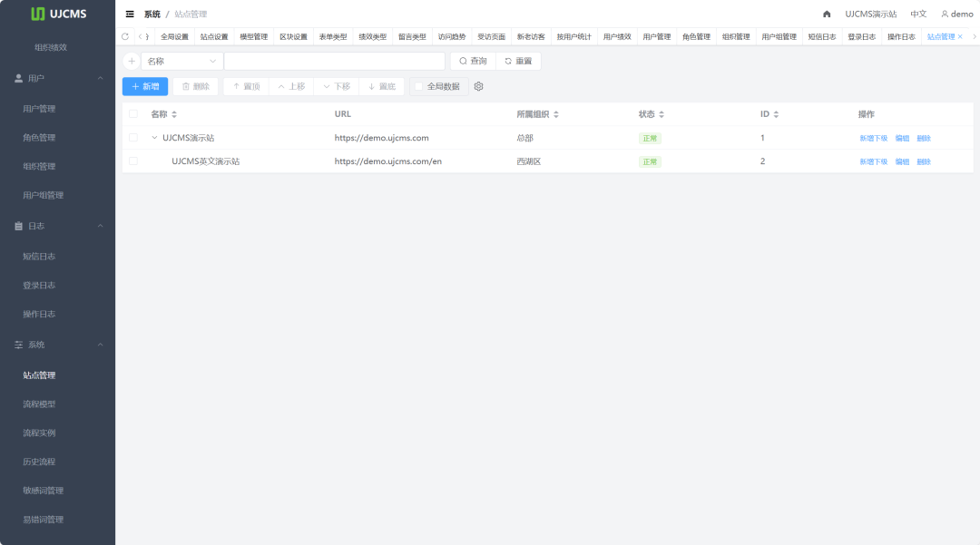The height and width of the screenshot is (545, 980).
Task: Click 新增下级 for UJCMS英文演示站
Action: (x=873, y=161)
